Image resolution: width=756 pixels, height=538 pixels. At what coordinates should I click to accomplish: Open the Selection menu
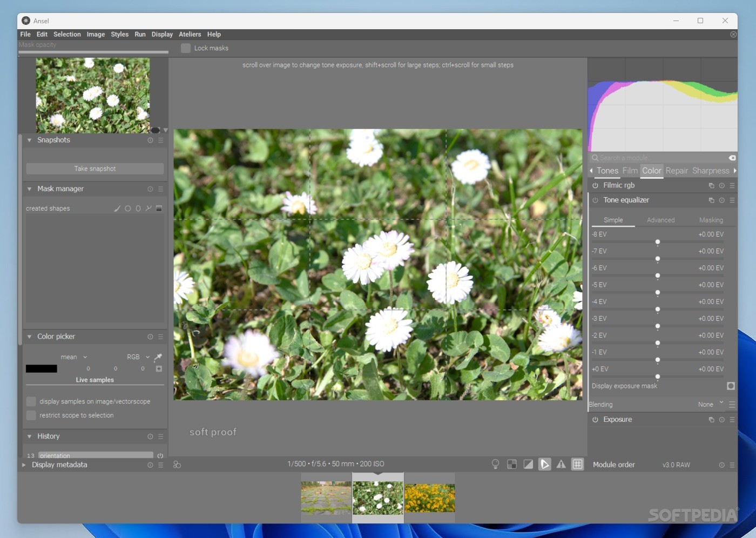pyautogui.click(x=67, y=34)
